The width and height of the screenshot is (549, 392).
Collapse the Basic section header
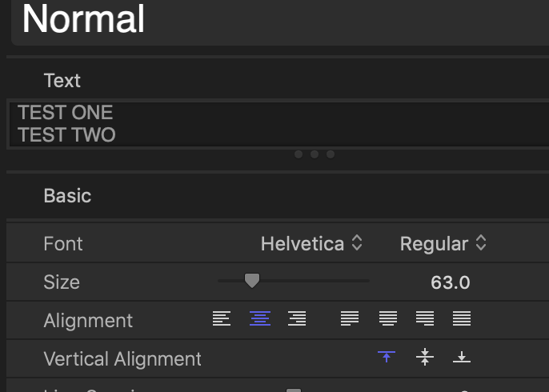68,196
